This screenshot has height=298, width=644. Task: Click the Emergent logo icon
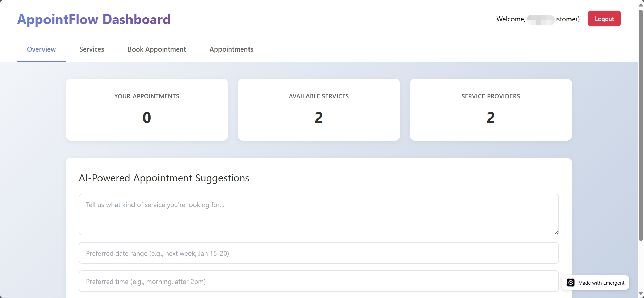(570, 283)
